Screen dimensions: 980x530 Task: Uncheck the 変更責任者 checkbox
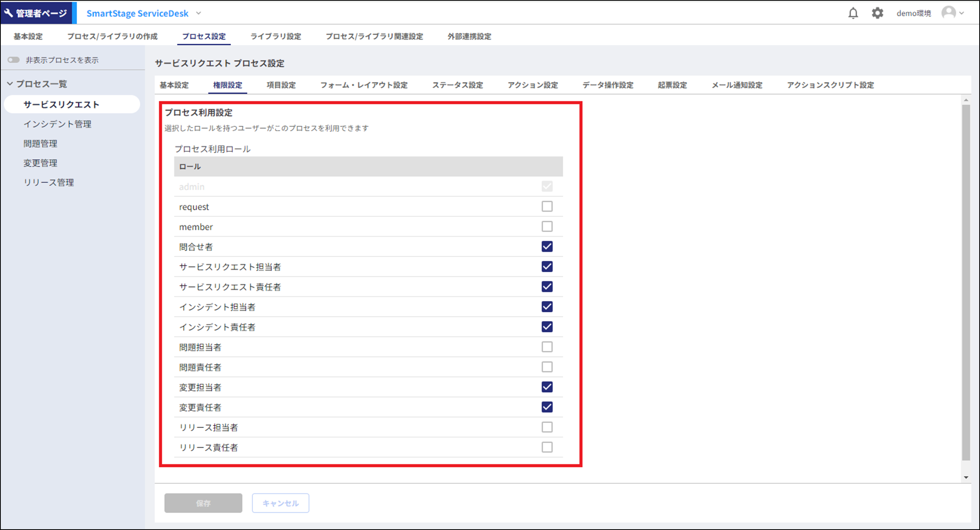click(x=547, y=407)
